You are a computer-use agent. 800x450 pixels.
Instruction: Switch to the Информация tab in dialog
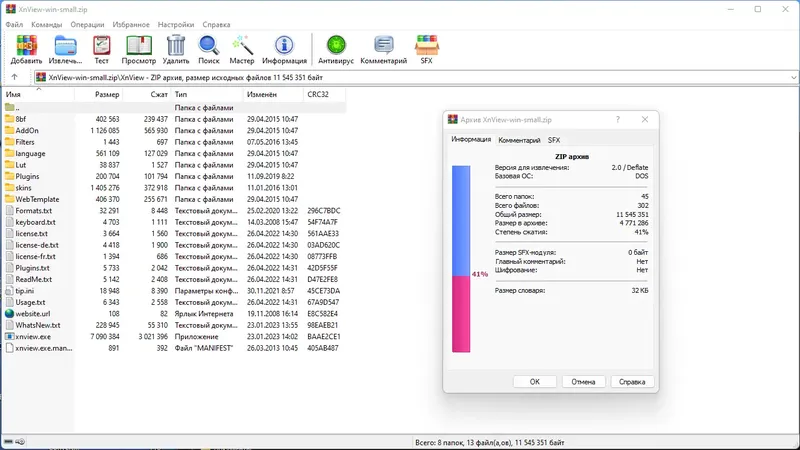pos(471,139)
